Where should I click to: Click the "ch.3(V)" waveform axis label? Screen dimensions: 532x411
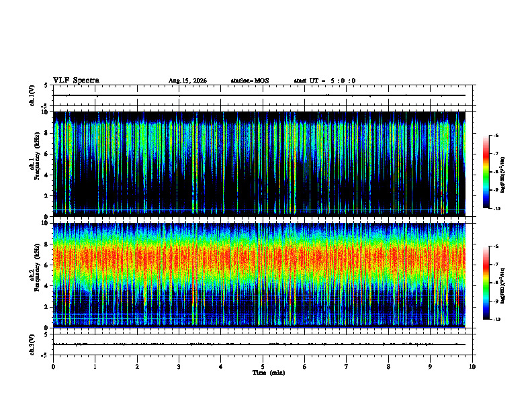(32, 345)
